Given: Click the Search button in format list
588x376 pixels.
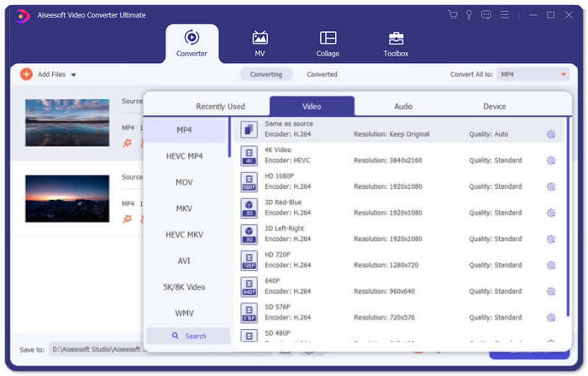Looking at the screenshot, I should pos(189,336).
